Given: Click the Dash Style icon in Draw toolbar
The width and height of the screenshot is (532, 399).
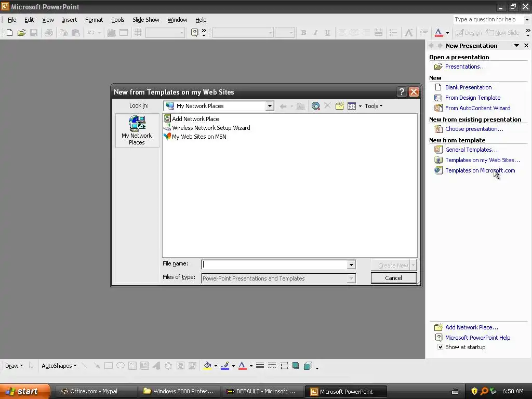Looking at the screenshot, I should coord(272,365).
